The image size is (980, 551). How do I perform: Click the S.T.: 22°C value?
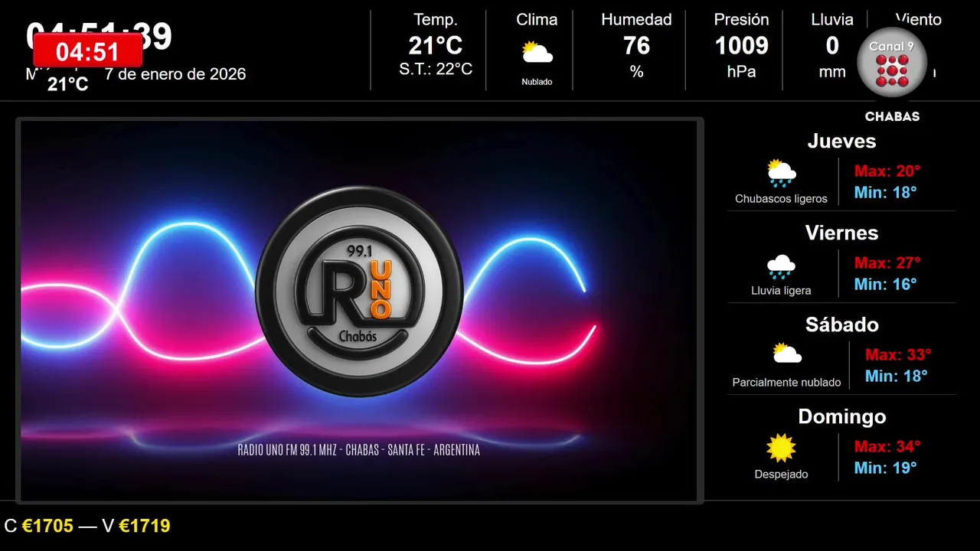pyautogui.click(x=436, y=70)
